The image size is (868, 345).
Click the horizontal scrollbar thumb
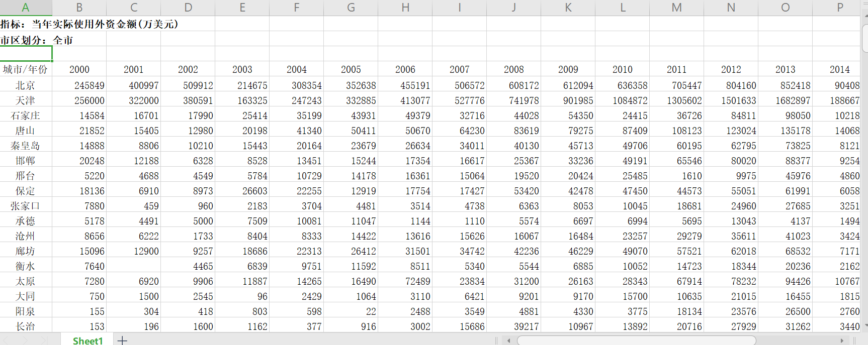(x=636, y=340)
